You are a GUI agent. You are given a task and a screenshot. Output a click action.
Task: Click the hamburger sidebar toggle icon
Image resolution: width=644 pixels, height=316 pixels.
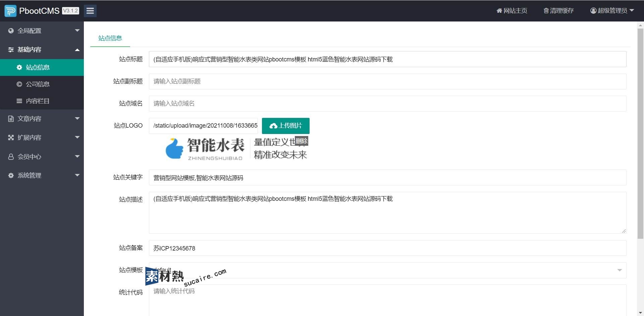[90, 11]
